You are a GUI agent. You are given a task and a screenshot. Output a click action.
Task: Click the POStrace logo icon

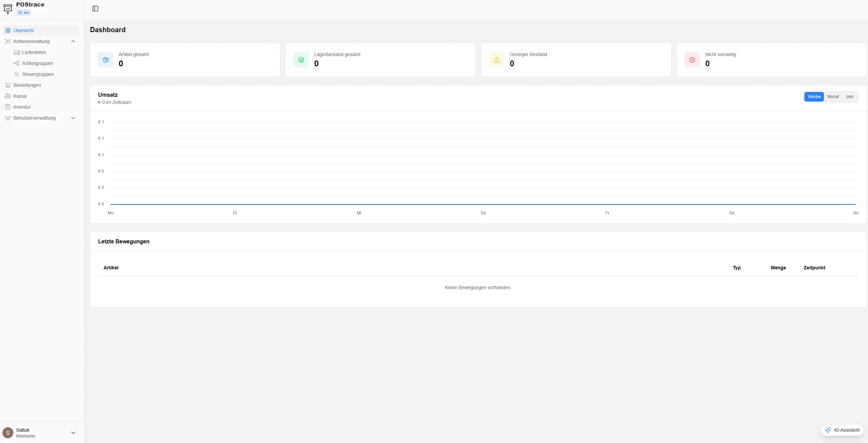pos(8,8)
